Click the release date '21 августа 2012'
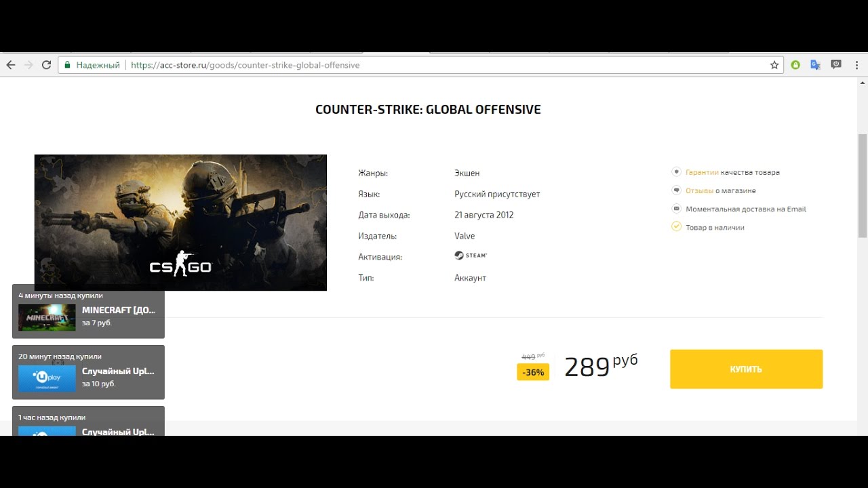868x488 pixels. tap(484, 215)
